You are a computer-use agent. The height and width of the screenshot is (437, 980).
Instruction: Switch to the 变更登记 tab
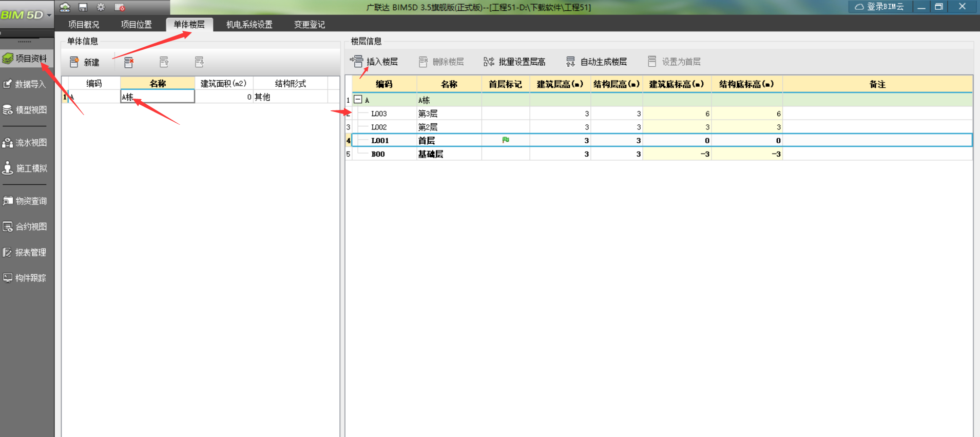(310, 24)
